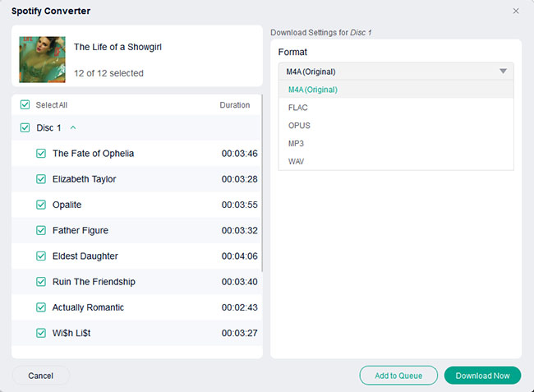Screen dimensions: 534x392
Task: Click the album title The Life of a Showgirl
Action: point(117,47)
